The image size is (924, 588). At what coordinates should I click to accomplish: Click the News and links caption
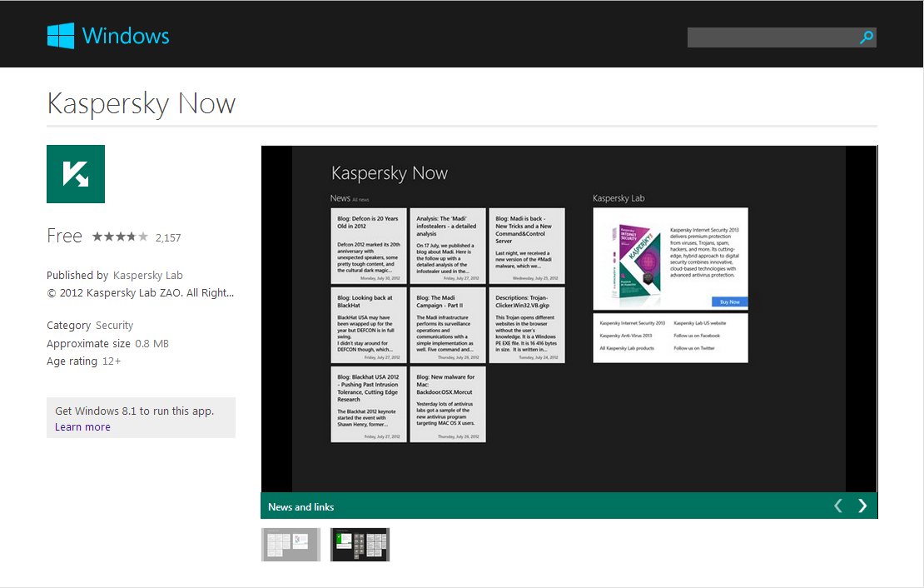click(x=301, y=507)
